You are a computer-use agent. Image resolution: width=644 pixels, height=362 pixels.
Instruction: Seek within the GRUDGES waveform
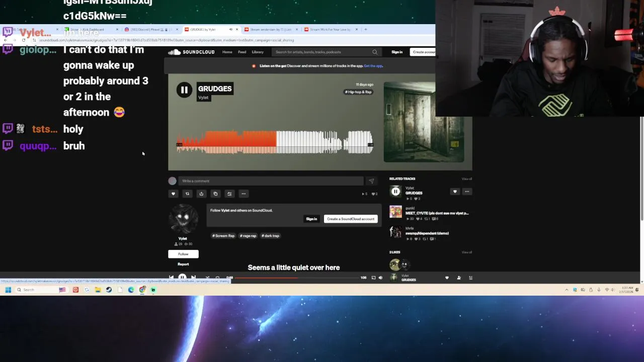[x=275, y=142]
